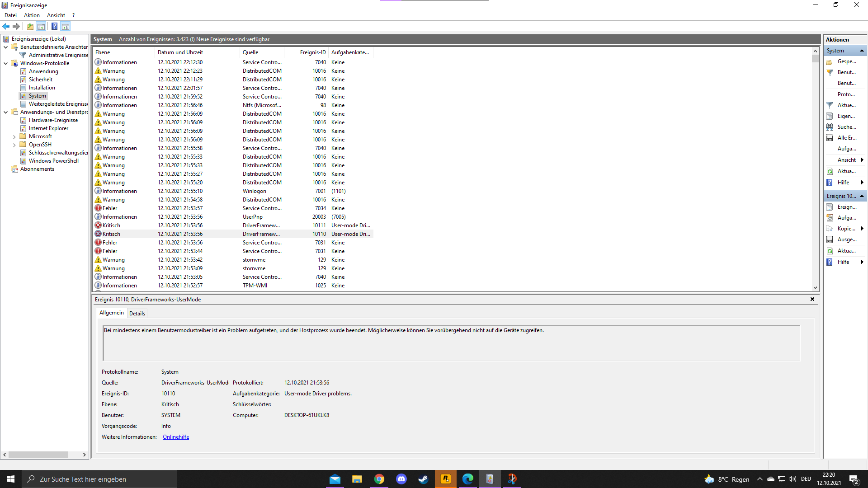The height and width of the screenshot is (488, 868).
Task: Collapse the System section in Aktionen pane
Action: point(862,51)
